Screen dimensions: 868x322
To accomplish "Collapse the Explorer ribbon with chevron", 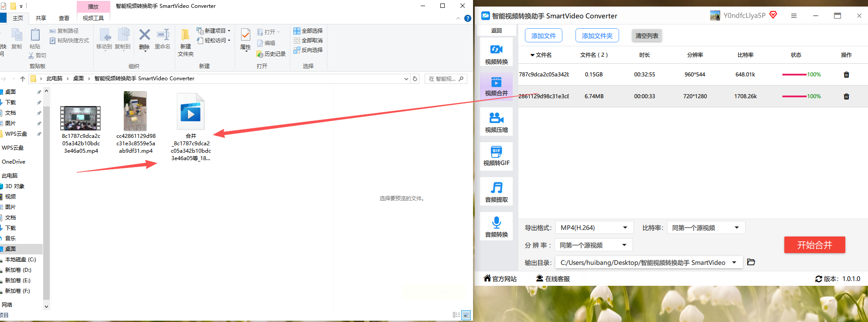I will (x=458, y=18).
